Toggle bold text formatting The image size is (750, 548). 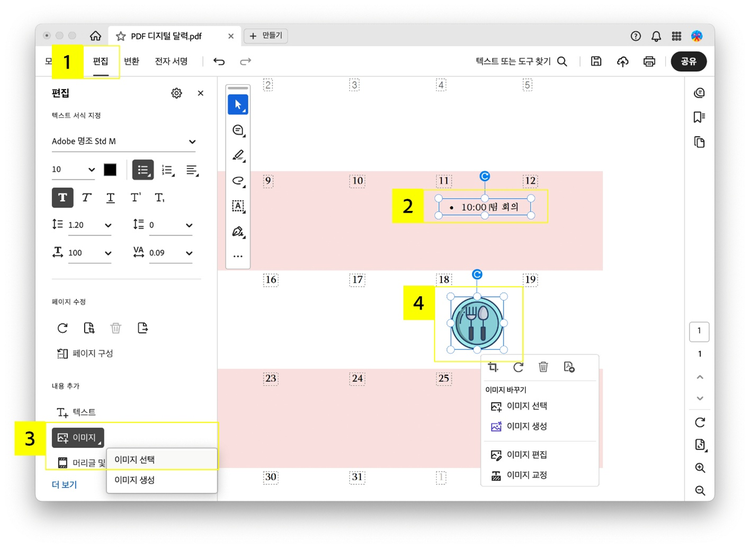point(63,197)
